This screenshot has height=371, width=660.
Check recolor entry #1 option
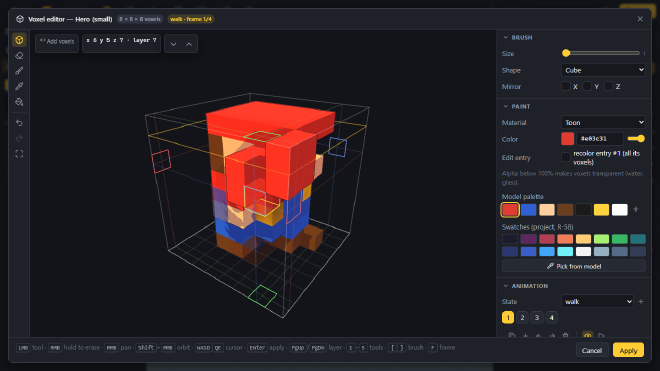[x=566, y=157]
